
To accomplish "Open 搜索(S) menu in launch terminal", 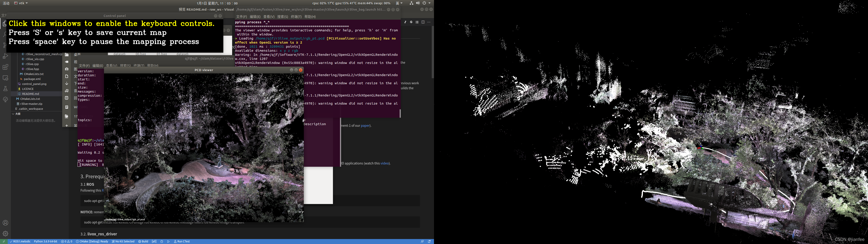I will (283, 16).
